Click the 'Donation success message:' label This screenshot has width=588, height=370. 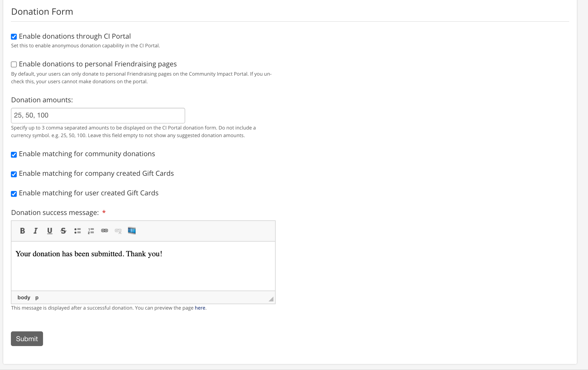[55, 212]
